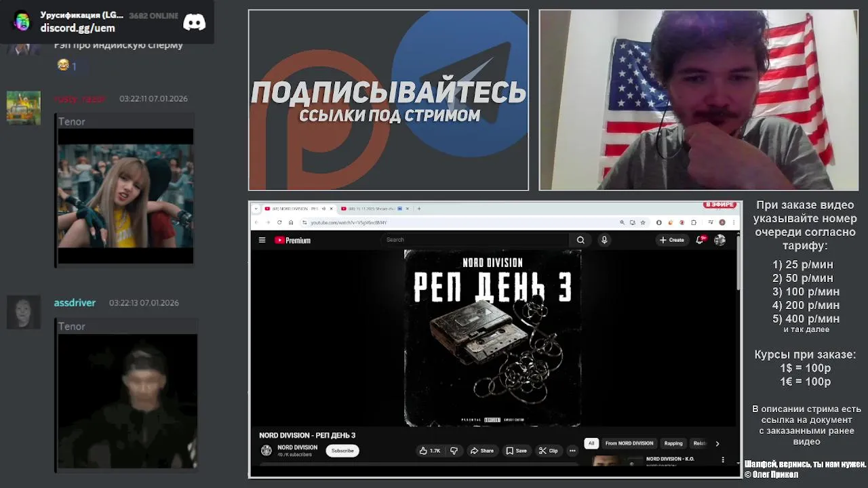Click the YouTube Premium logo
The height and width of the screenshot is (488, 868).
coord(292,240)
